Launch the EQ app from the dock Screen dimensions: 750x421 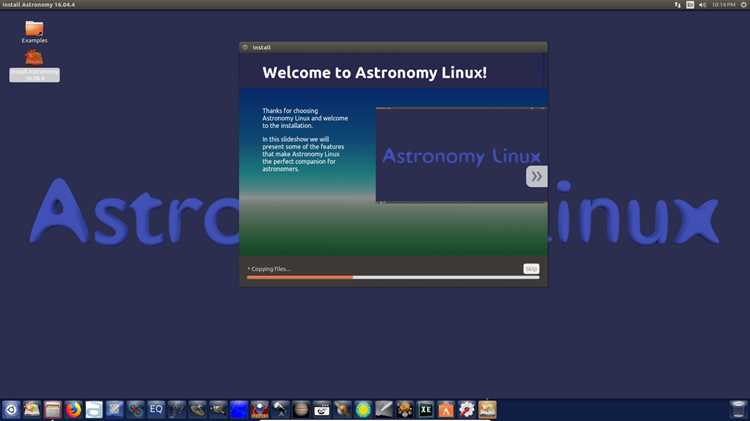156,410
